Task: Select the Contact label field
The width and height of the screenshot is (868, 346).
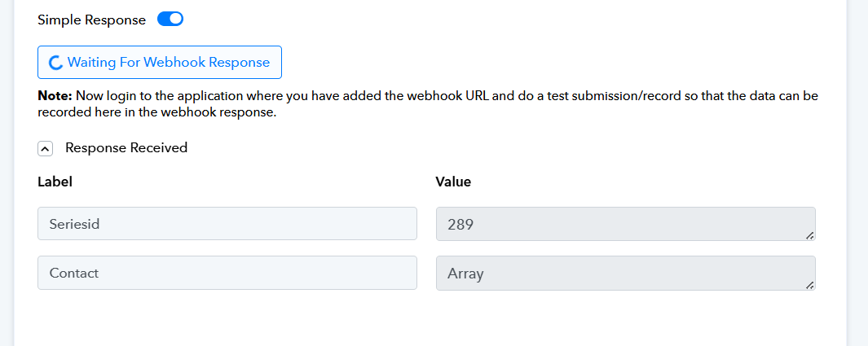Action: [227, 273]
